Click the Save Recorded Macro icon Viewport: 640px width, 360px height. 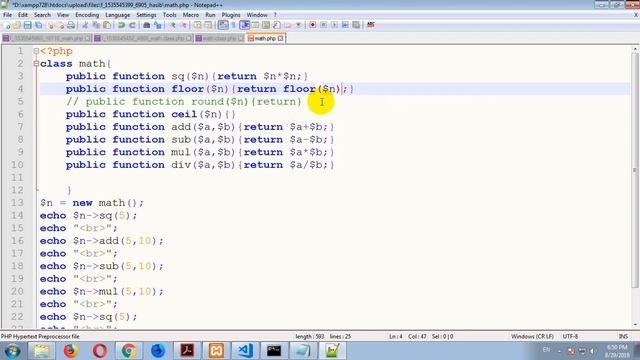356,25
